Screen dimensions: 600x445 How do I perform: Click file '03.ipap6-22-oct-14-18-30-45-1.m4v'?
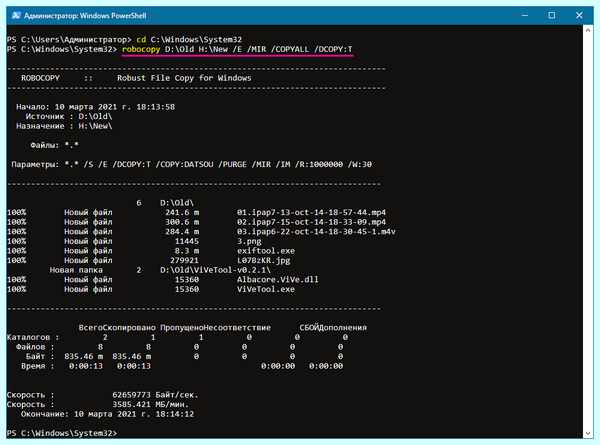pos(316,231)
